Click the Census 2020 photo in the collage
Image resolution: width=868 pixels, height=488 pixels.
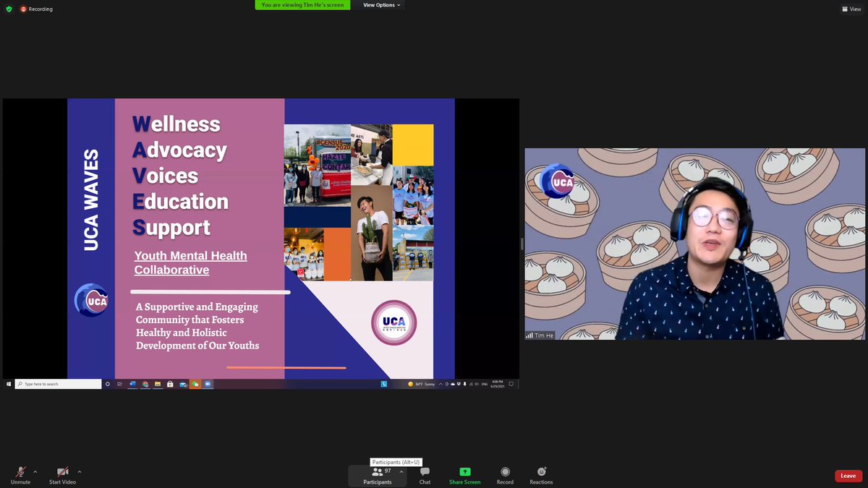(x=317, y=165)
